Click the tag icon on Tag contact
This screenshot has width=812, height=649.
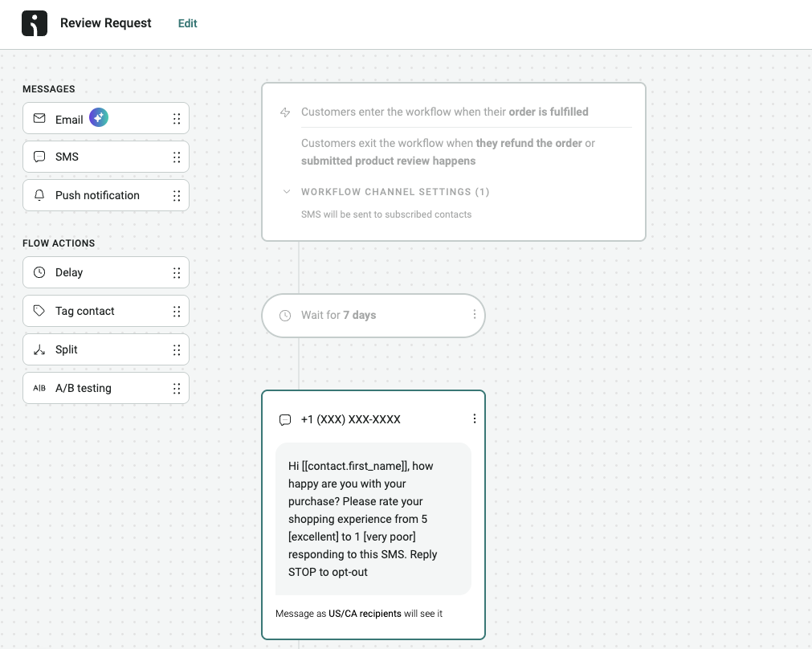(x=39, y=311)
